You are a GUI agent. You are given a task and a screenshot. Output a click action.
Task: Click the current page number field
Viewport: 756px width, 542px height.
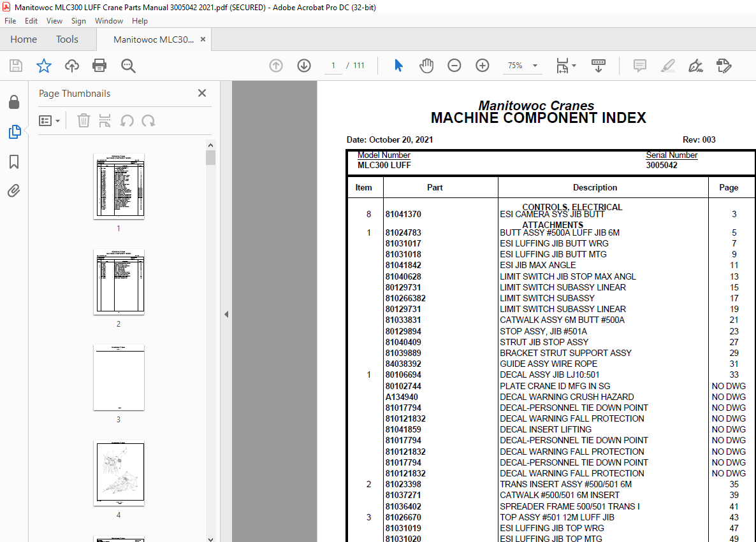[x=333, y=66]
